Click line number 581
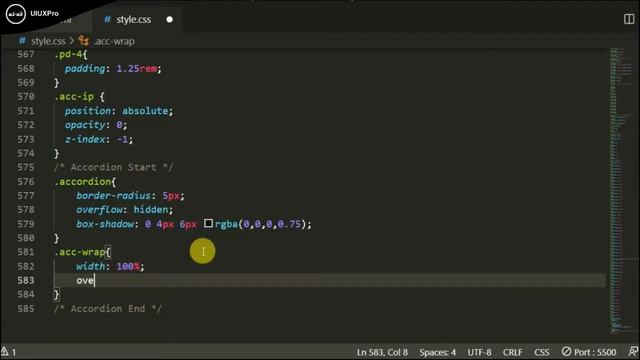The height and width of the screenshot is (360, 640). pyautogui.click(x=26, y=252)
